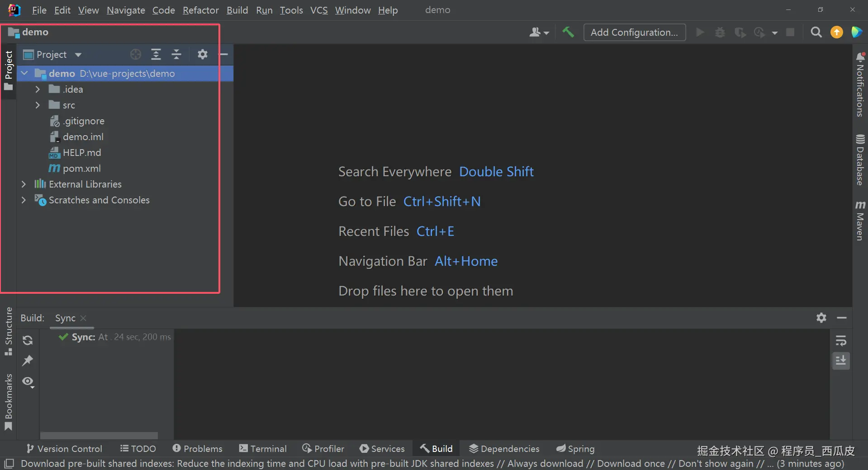Click the Collapse All icon in Project panel
This screenshot has height=470, width=868.
[x=176, y=55]
